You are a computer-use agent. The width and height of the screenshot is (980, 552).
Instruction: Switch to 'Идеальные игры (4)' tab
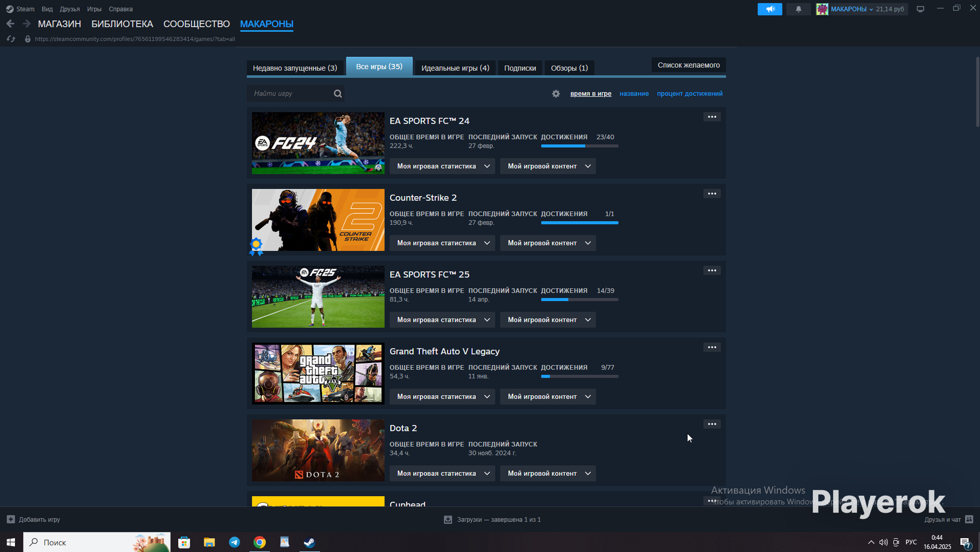click(455, 68)
